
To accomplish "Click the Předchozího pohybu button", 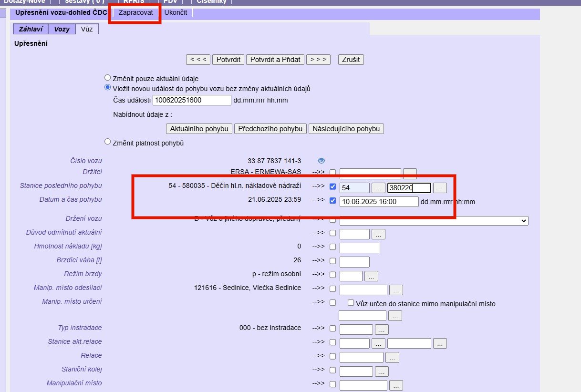I will pyautogui.click(x=270, y=129).
